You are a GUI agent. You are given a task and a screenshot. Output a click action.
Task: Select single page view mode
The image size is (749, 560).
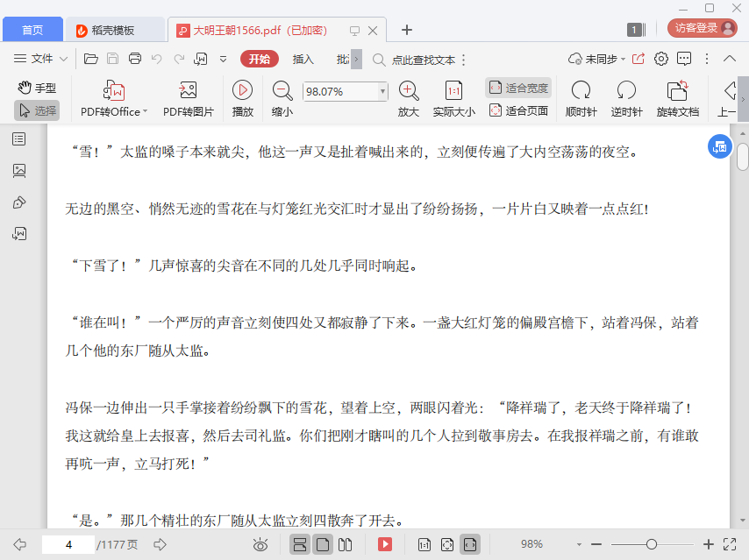[323, 544]
